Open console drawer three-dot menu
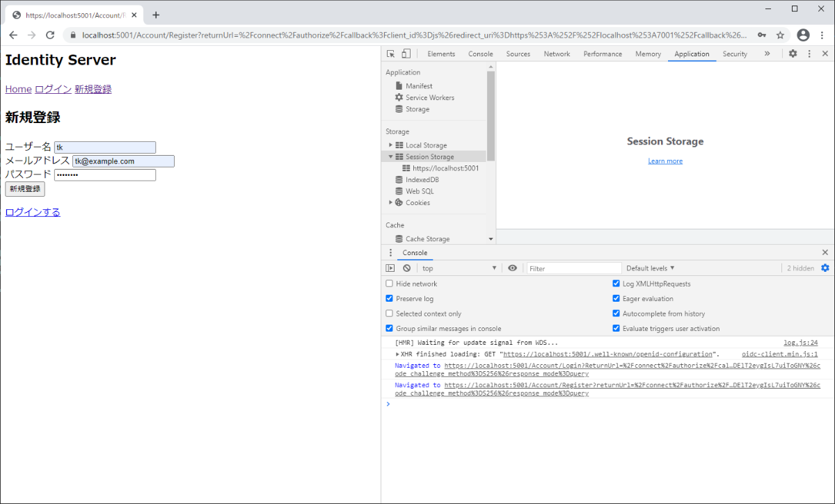This screenshot has width=835, height=504. click(x=390, y=252)
